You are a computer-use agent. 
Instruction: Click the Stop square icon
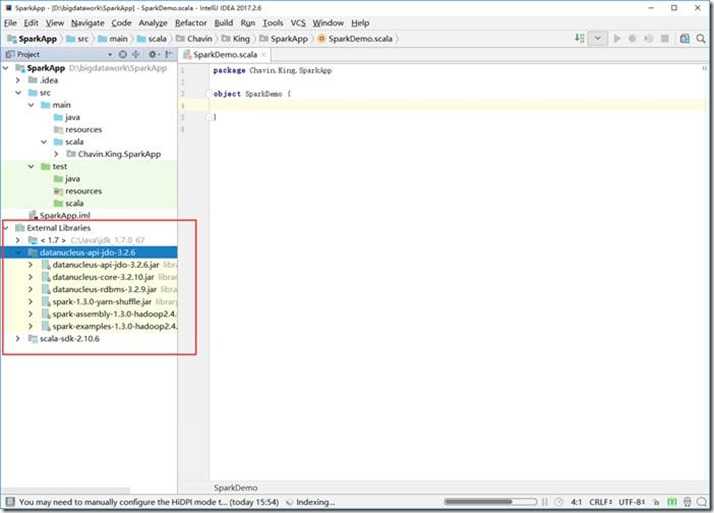pyautogui.click(x=665, y=38)
